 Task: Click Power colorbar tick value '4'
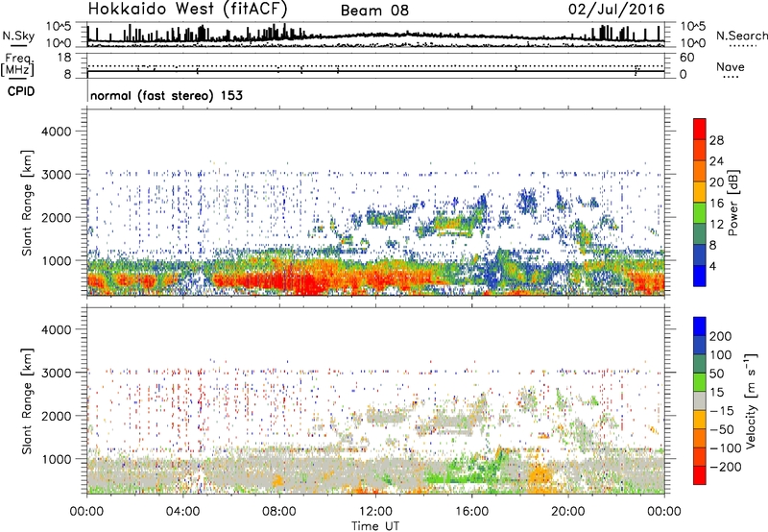coord(712,266)
